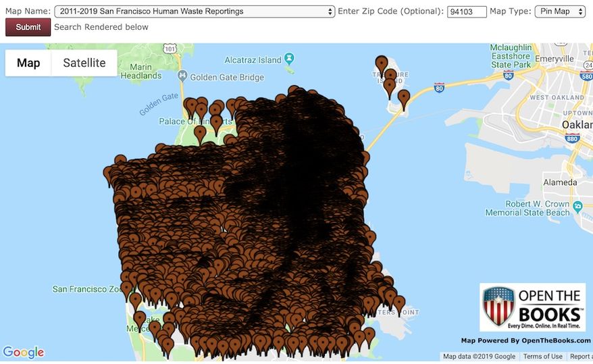Click the Open The Books logo
Viewport: 593px width, 364px height.
(532, 307)
